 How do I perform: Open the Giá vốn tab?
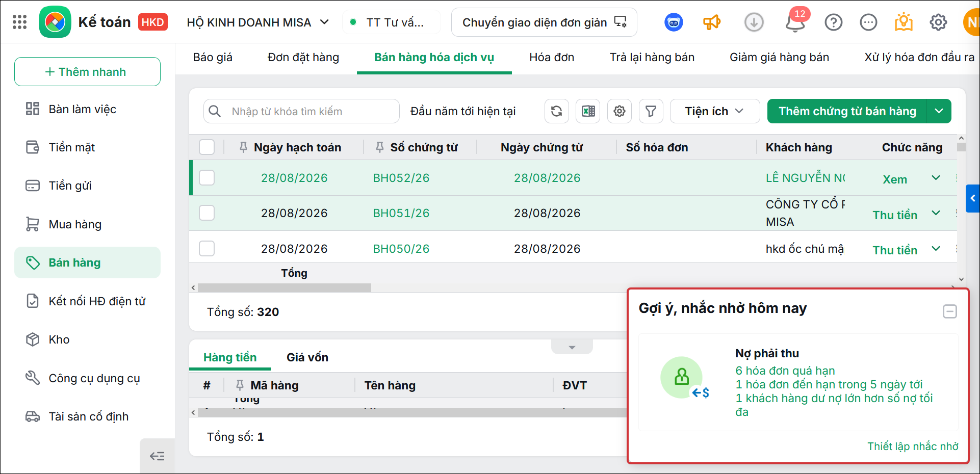[307, 357]
